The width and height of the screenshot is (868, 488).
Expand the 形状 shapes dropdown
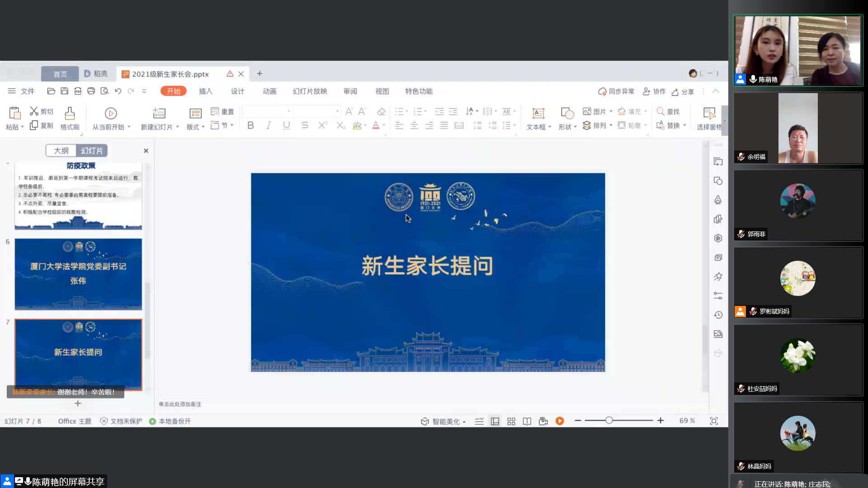[575, 127]
